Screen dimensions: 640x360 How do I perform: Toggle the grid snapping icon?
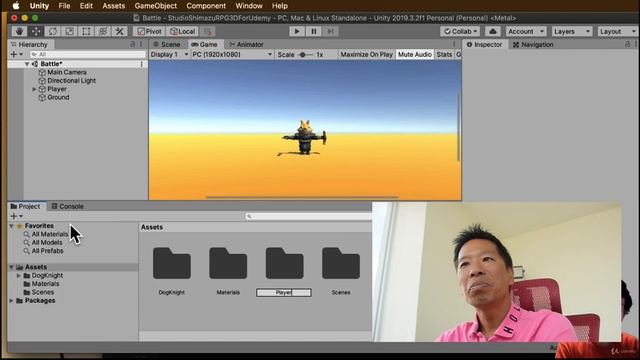click(x=207, y=31)
